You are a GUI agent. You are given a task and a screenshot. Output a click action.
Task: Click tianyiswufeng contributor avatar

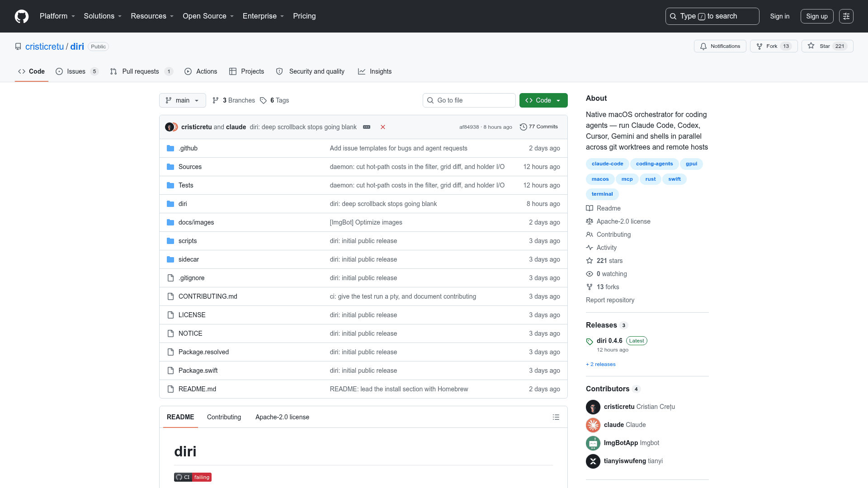[x=593, y=461]
